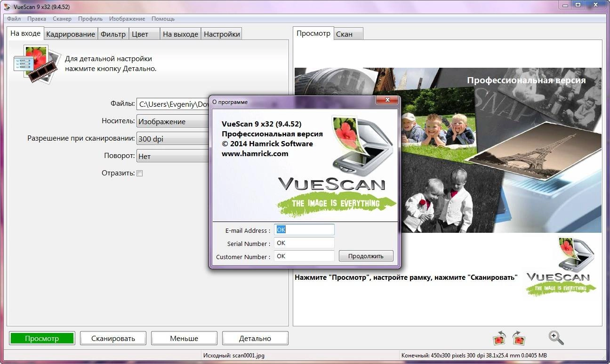This screenshot has width=610, height=364.
Task: Switch to the Фильтр tab
Action: (113, 34)
